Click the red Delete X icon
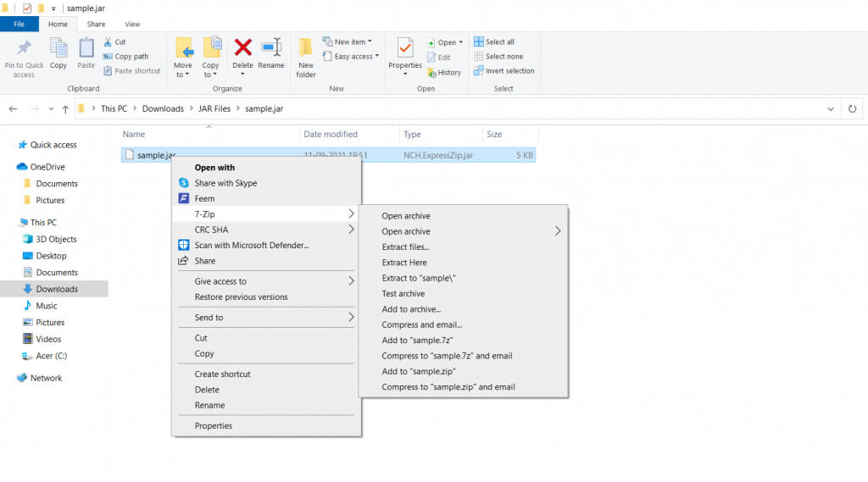 (x=242, y=47)
